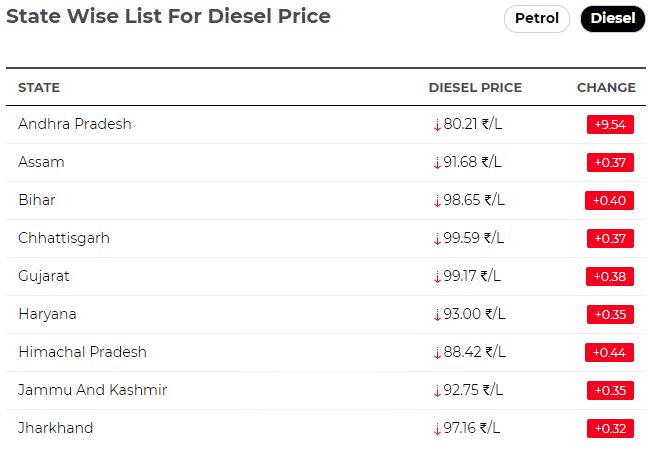Click the +0.32 badge for Jharkhand
The height and width of the screenshot is (452, 663).
click(610, 428)
